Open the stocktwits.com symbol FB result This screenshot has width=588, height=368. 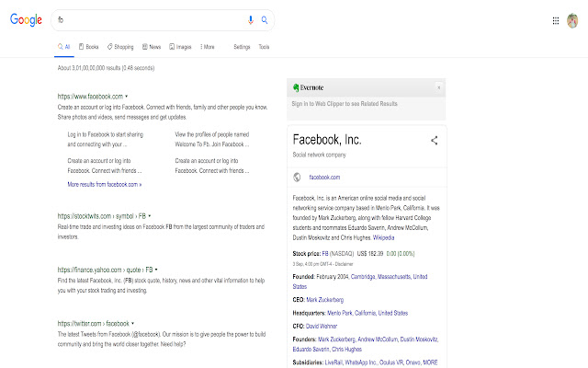(x=102, y=216)
